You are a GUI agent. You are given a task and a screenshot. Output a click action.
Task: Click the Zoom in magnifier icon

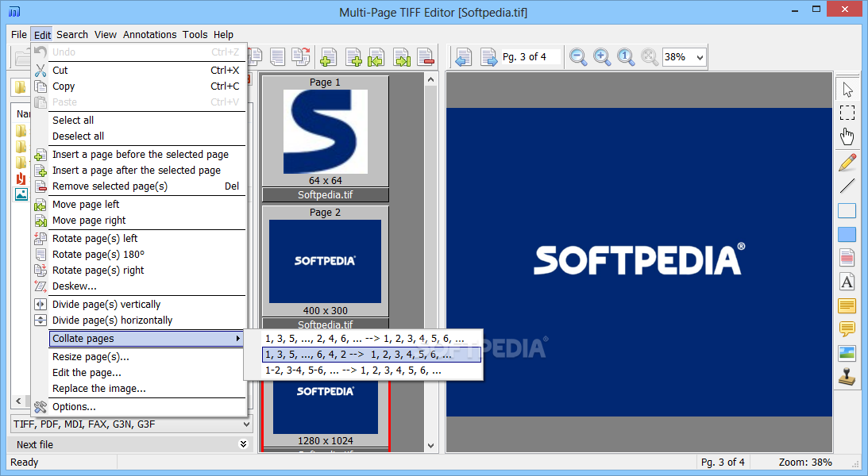[602, 56]
